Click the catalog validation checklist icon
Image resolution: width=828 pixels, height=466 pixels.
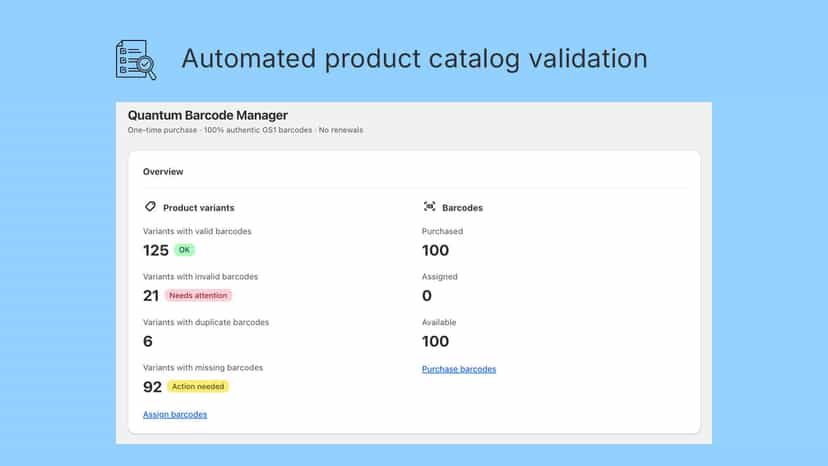136,60
